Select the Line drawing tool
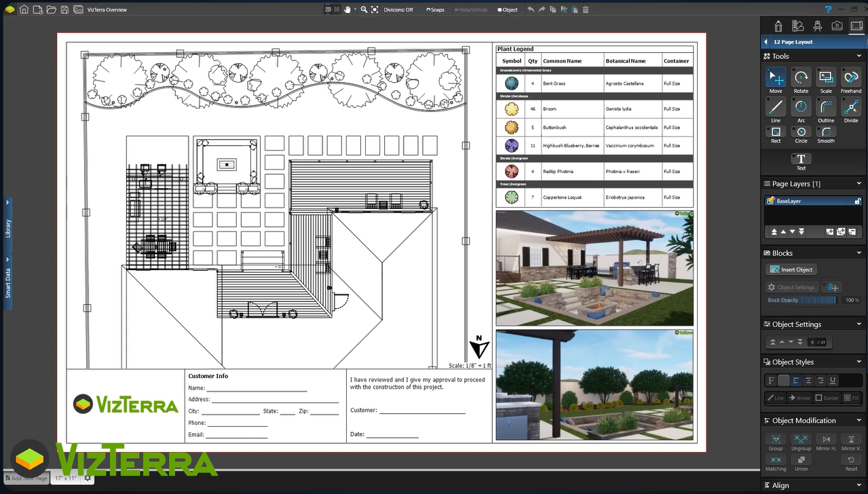Screen dimensions: 868x494 click(776, 107)
